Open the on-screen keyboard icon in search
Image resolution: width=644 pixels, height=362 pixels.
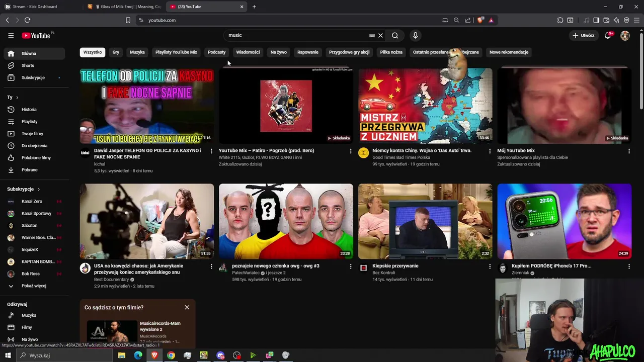(x=372, y=36)
